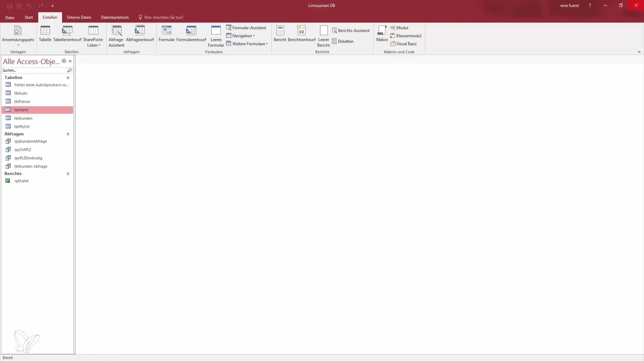
Task: Save via the quick access save icon
Action: coord(10,6)
